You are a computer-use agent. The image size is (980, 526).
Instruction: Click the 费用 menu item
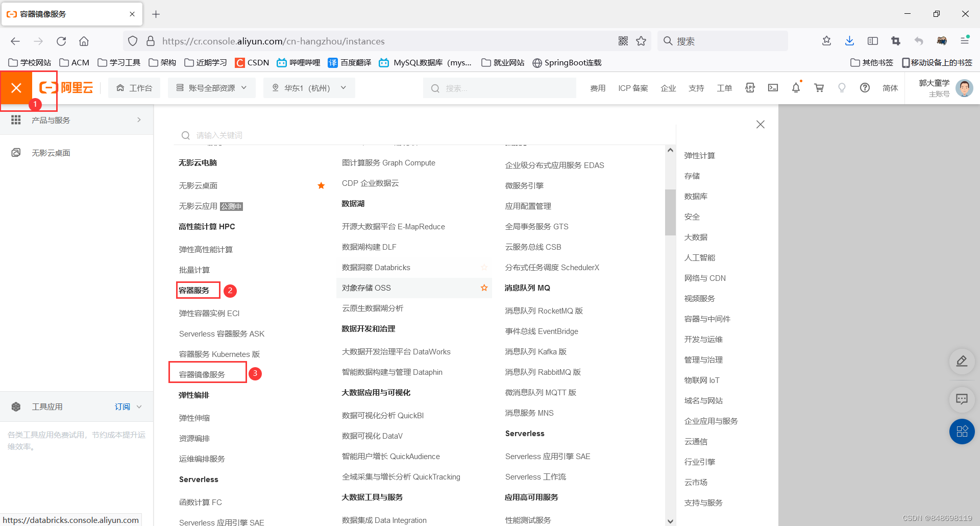(597, 88)
